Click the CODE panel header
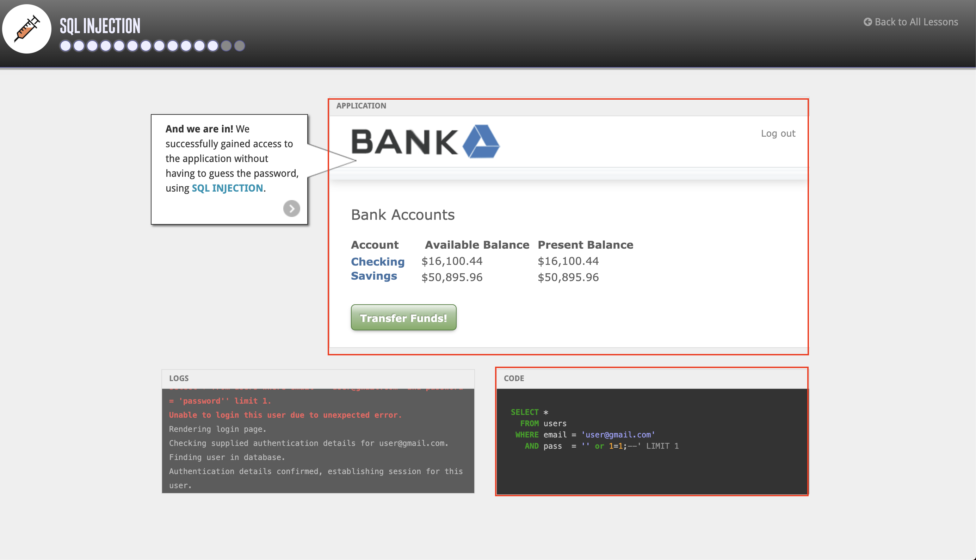Screen dimensions: 976x560 [x=652, y=379]
